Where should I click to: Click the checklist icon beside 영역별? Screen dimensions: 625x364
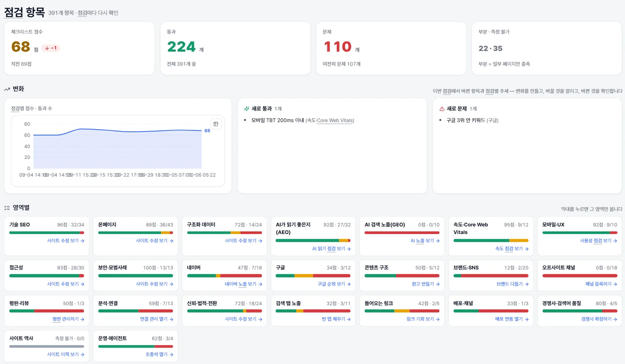click(x=7, y=208)
